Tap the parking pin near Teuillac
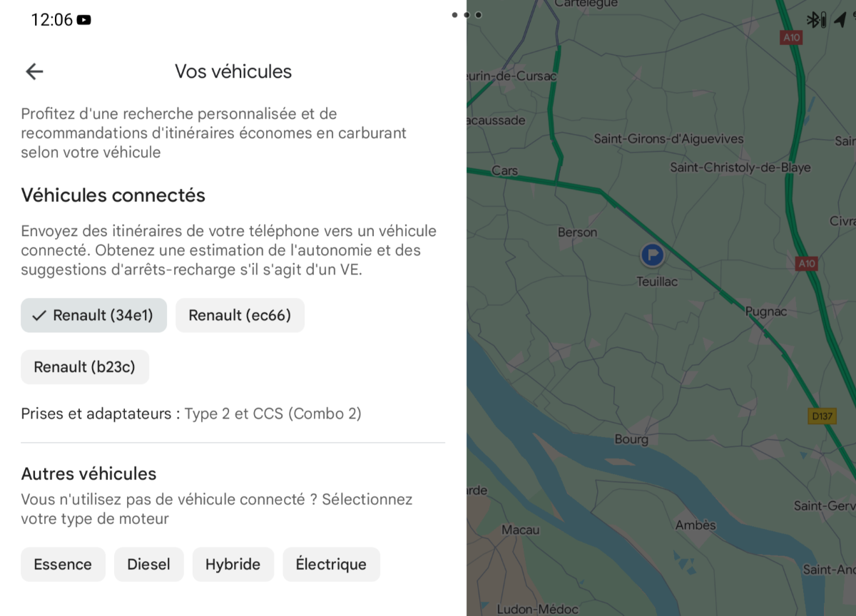 pyautogui.click(x=652, y=255)
